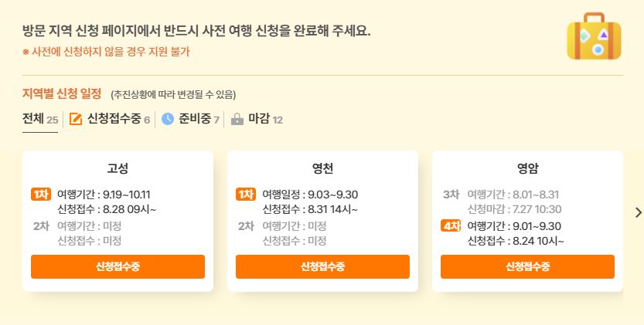Click the 1차 badge on 영천 card

246,194
